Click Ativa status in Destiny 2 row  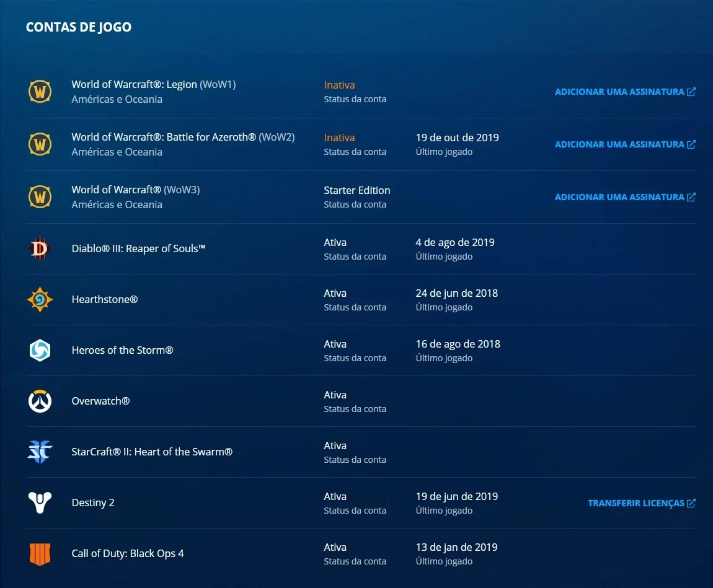pyautogui.click(x=335, y=497)
